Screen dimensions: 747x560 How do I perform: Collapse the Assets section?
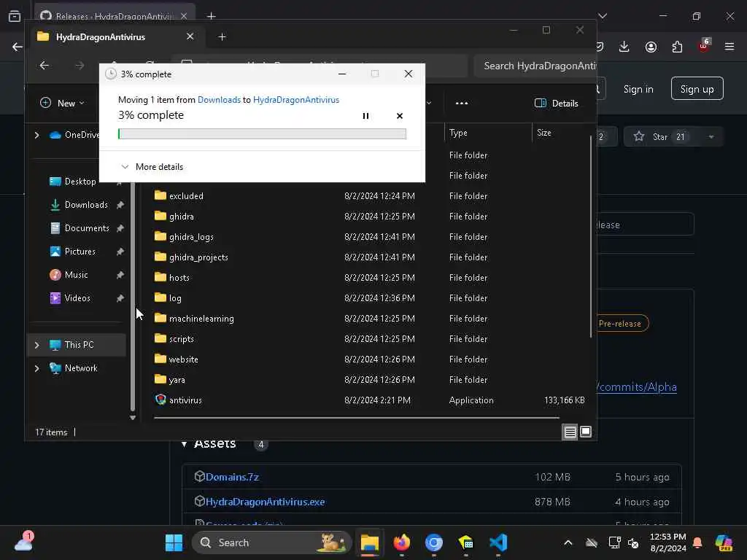[184, 444]
